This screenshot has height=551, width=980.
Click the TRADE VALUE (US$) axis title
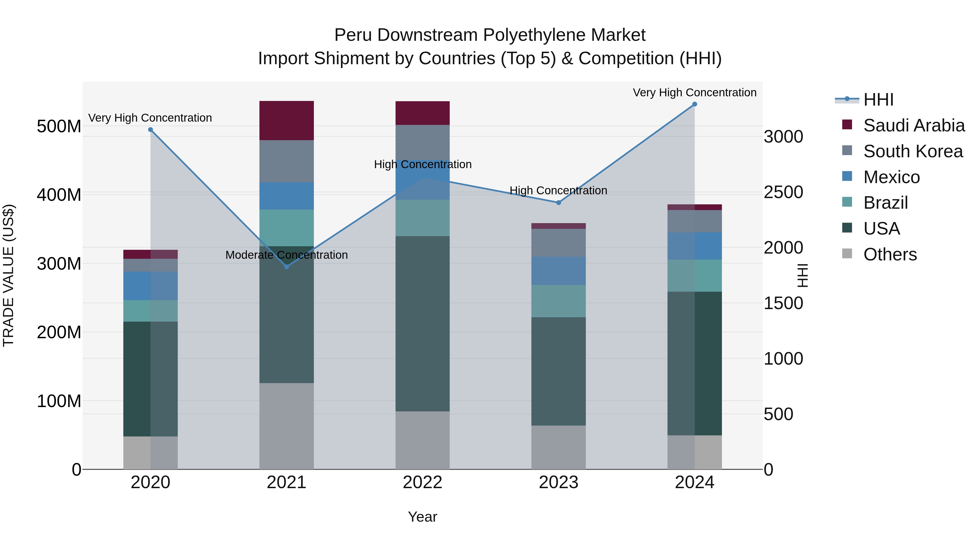point(8,275)
